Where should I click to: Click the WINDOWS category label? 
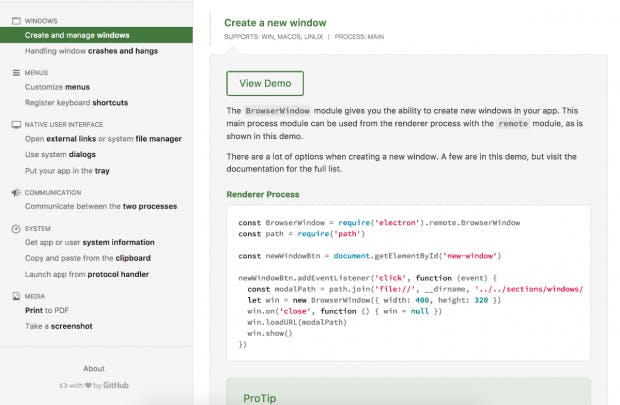[41, 21]
